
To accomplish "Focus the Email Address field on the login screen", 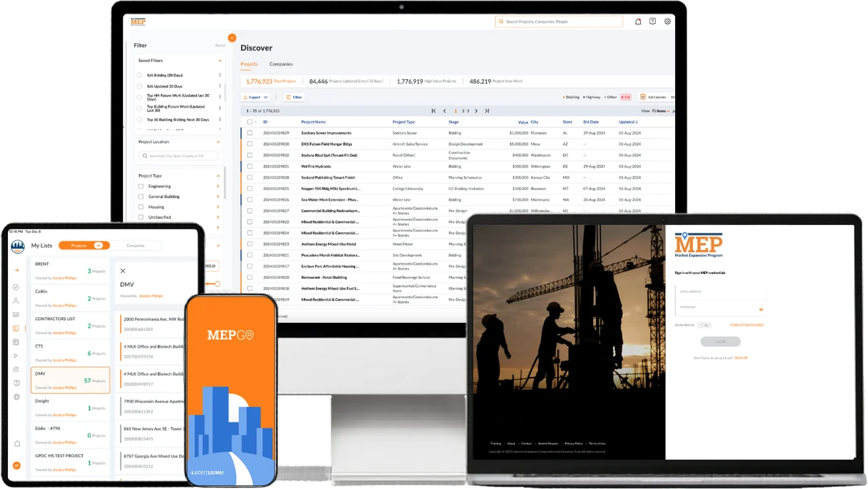I will pyautogui.click(x=720, y=292).
